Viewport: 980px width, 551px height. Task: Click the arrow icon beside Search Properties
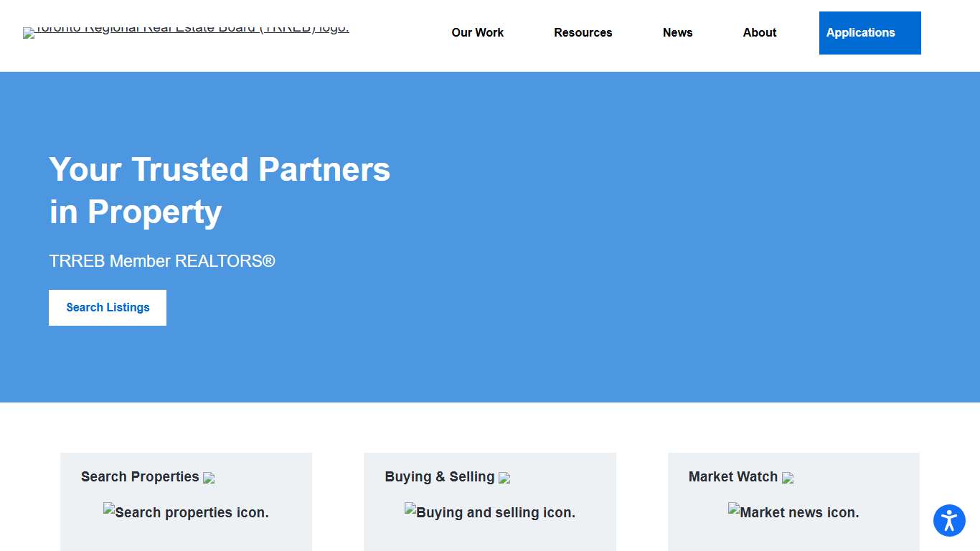[209, 478]
